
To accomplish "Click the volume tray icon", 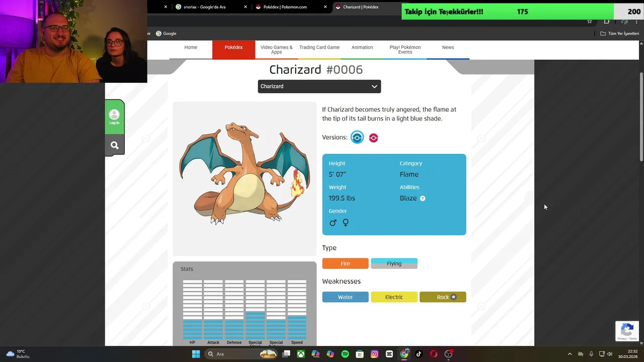I will pos(610,354).
